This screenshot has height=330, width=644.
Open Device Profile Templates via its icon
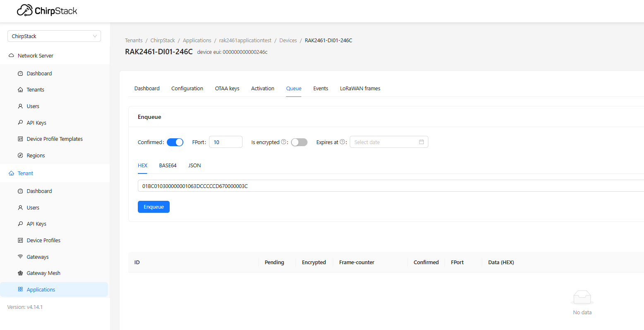20,139
